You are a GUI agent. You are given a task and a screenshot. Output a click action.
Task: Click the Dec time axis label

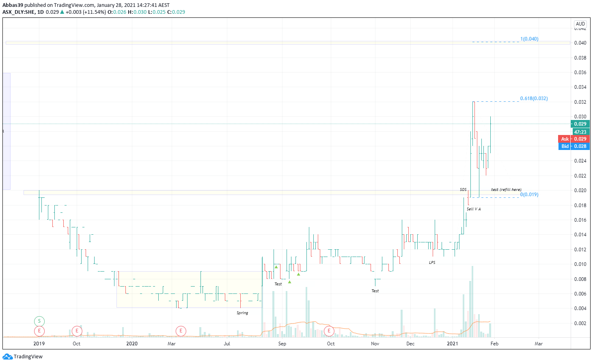[x=410, y=344]
